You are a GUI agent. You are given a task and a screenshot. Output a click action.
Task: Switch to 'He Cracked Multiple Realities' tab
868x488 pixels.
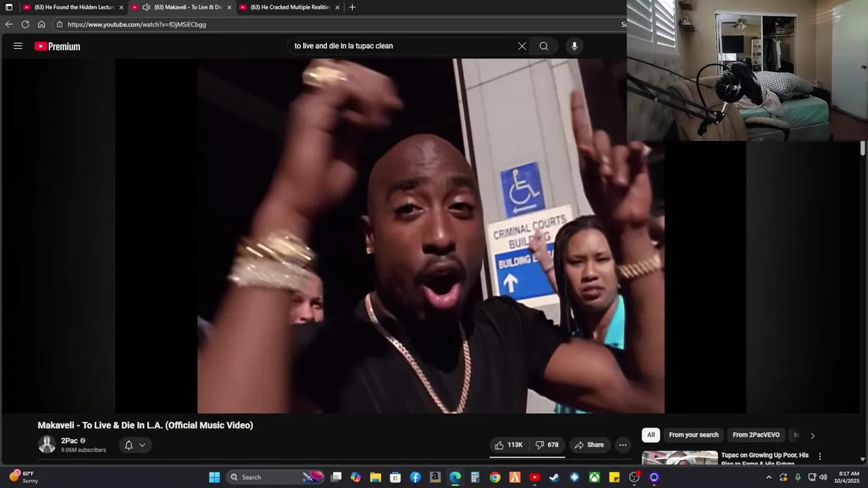tap(290, 7)
